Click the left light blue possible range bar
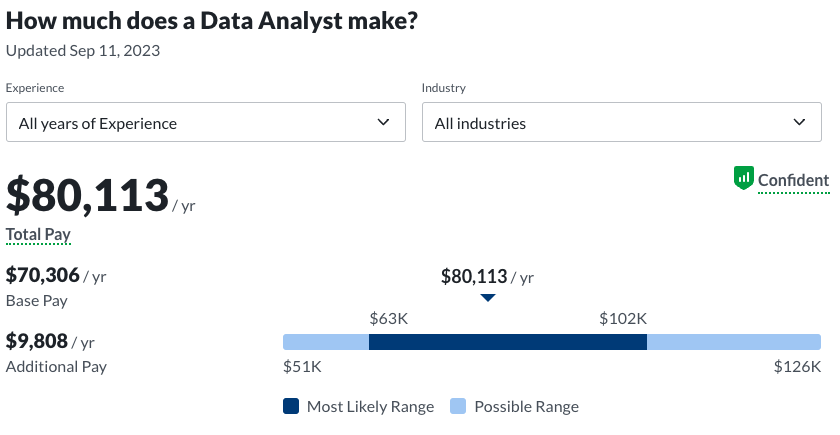Screen dimensions: 840x435 [x=326, y=342]
